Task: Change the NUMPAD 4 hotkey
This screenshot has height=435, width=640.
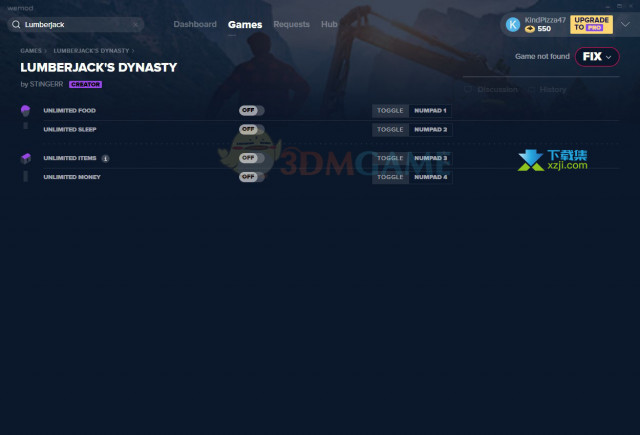Action: tap(430, 177)
